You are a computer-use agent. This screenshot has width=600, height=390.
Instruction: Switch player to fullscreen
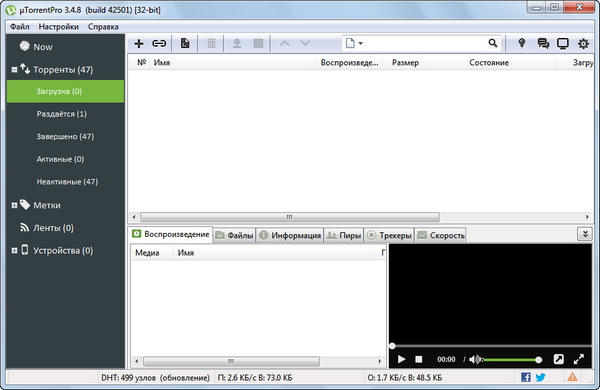click(579, 359)
